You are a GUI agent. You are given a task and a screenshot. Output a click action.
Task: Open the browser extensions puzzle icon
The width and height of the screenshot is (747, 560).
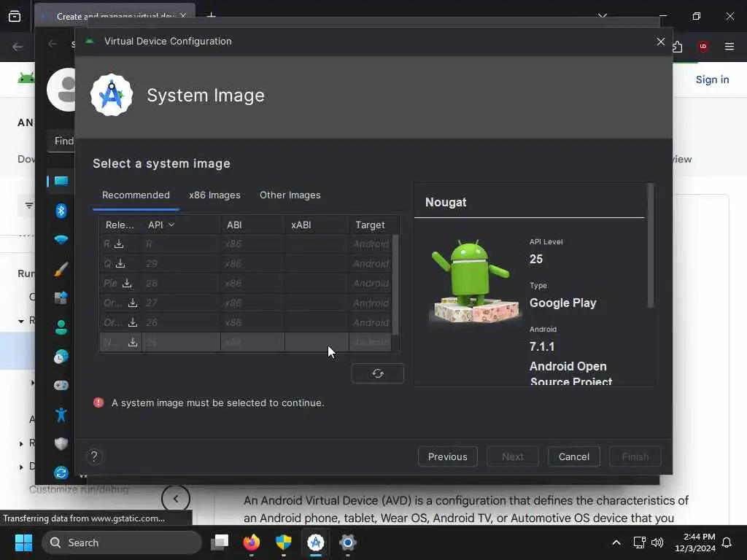[x=678, y=46]
